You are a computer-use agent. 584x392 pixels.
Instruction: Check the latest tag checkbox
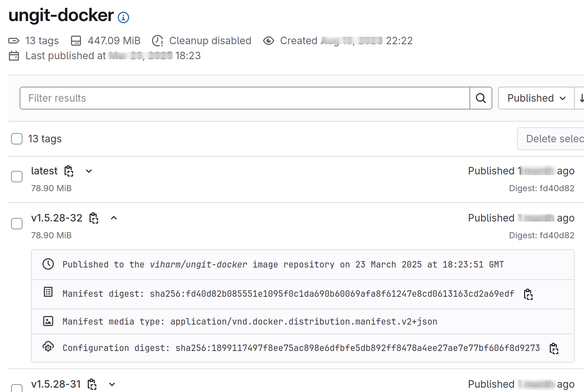[x=17, y=177]
